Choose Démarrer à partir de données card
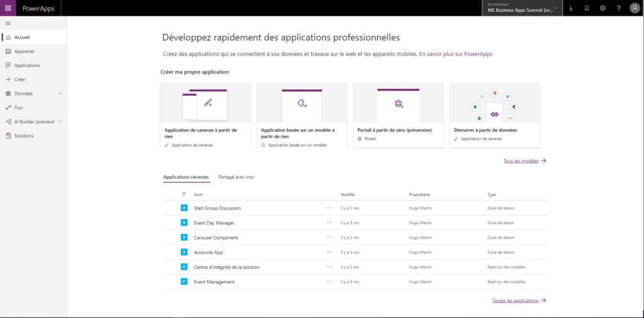 [495, 115]
